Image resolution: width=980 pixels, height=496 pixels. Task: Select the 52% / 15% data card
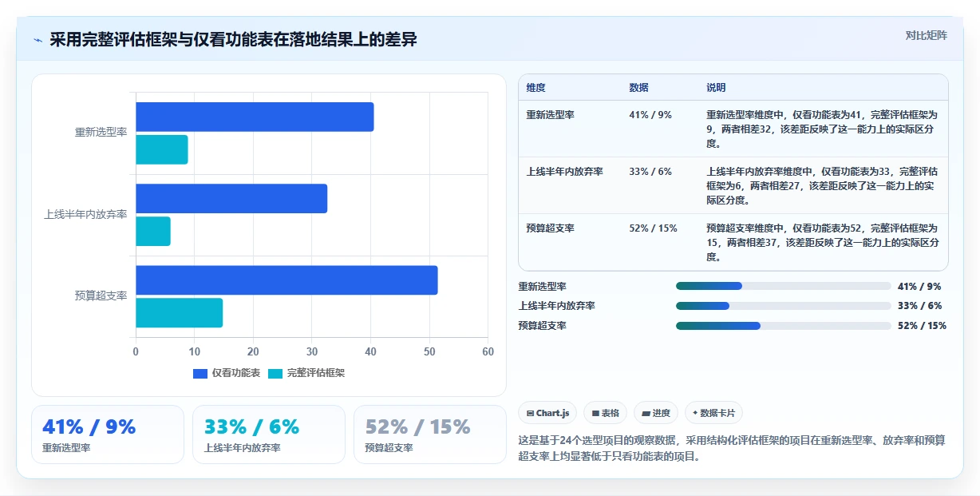[430, 434]
